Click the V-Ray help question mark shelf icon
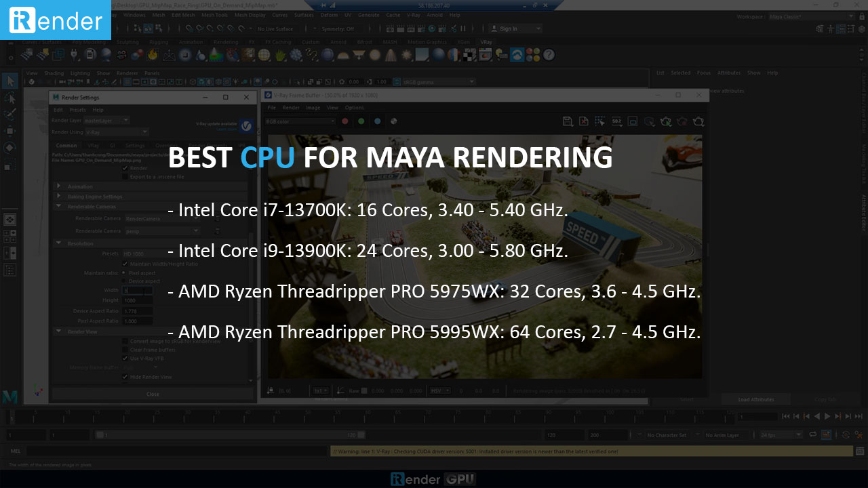The image size is (868, 488). click(549, 55)
